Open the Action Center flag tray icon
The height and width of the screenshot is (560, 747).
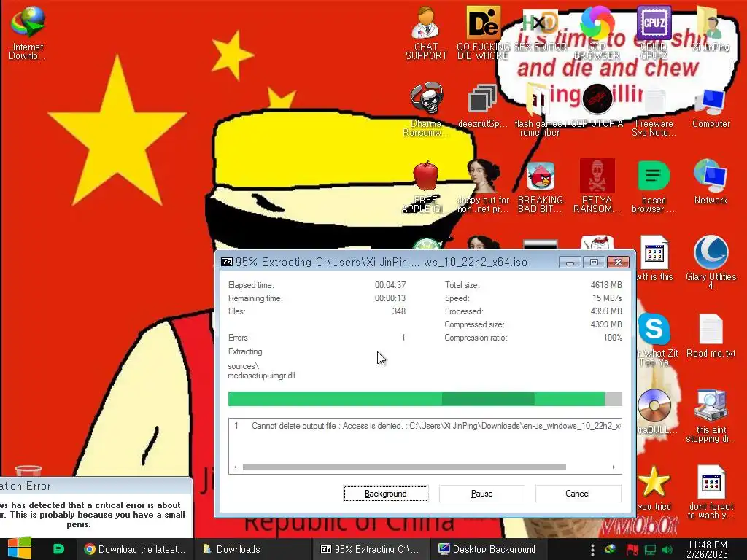pyautogui.click(x=632, y=550)
